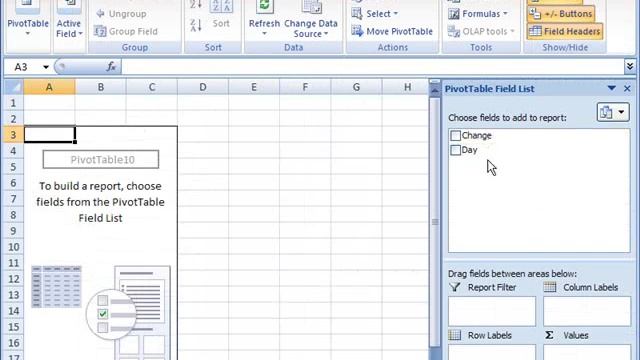640x360 pixels.
Task: Click Move PivotTable button
Action: 392,31
